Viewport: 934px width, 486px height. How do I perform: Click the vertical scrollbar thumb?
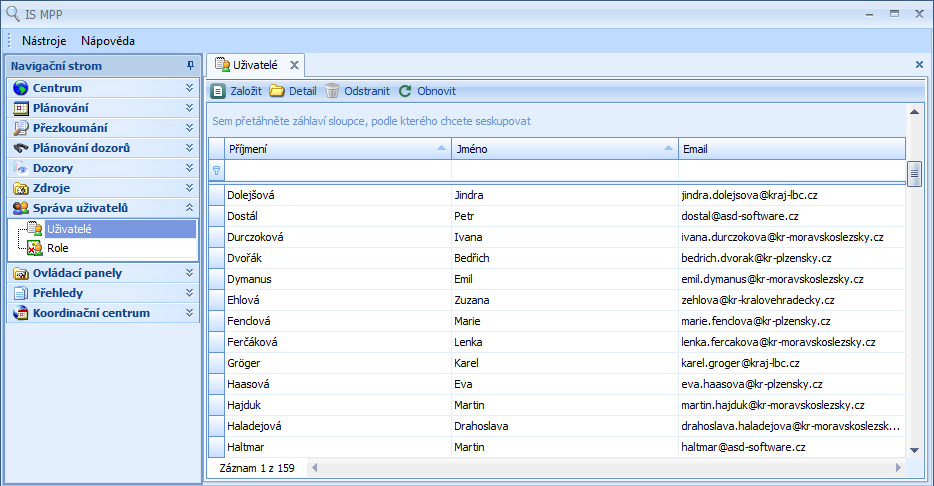(914, 174)
